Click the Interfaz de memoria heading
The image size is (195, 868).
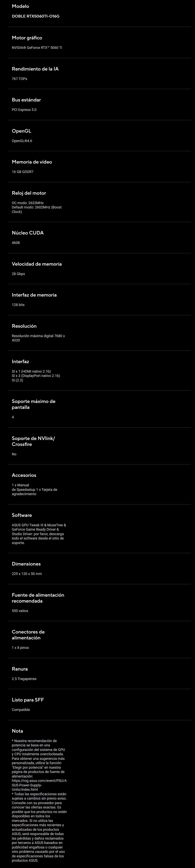34,295
